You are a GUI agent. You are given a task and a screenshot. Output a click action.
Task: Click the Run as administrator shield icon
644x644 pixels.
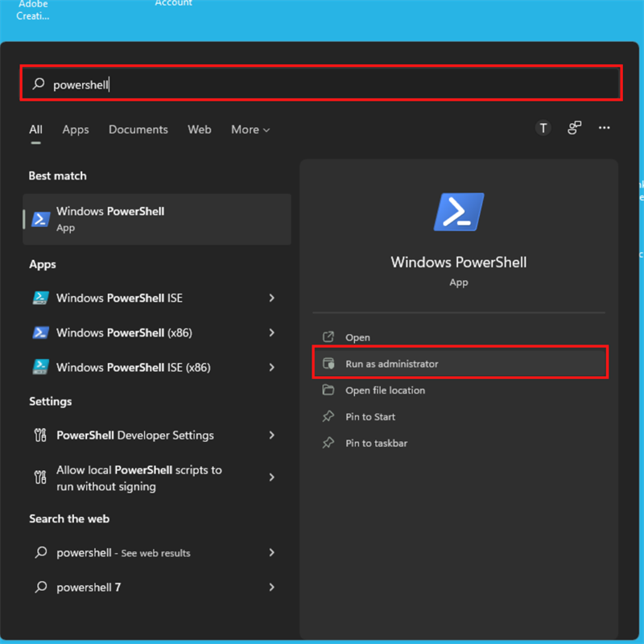(328, 363)
